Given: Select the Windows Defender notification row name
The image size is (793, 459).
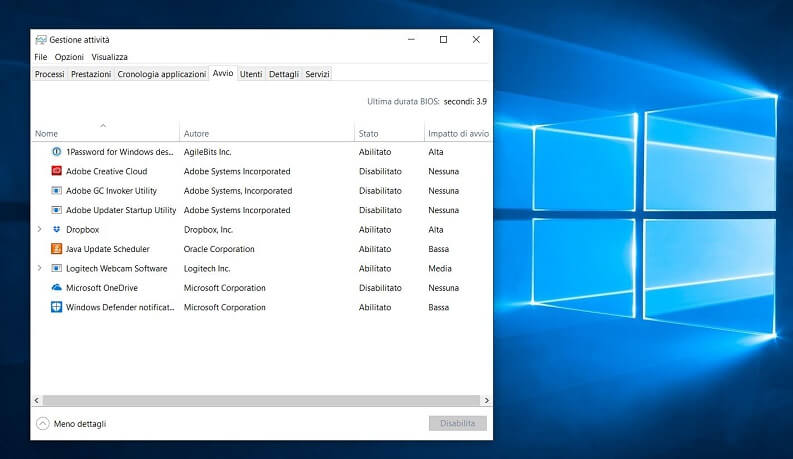Looking at the screenshot, I should [120, 307].
